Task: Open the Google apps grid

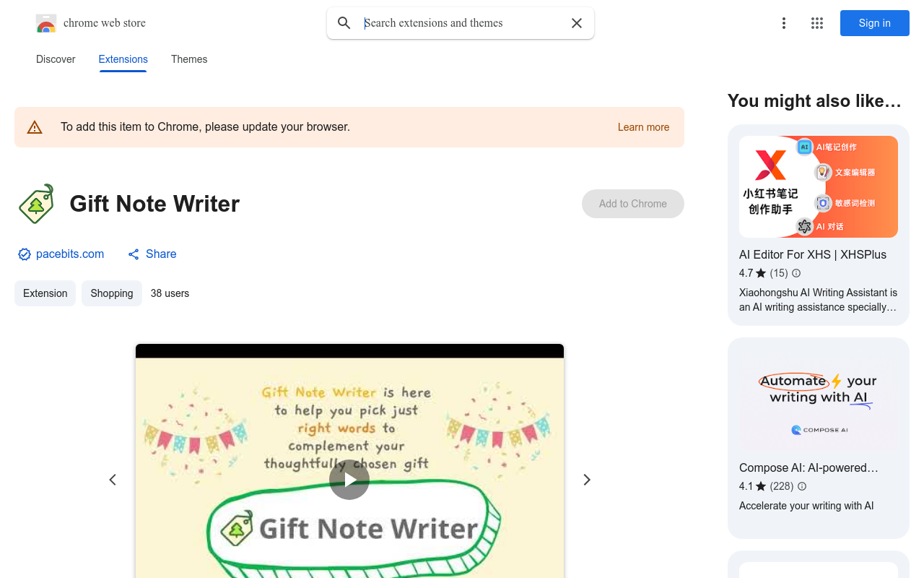Action: (x=817, y=23)
